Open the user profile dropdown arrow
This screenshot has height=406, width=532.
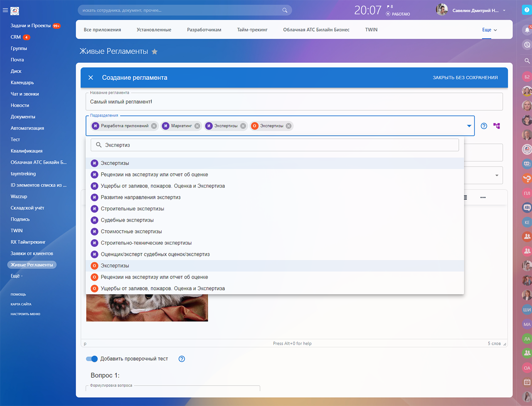pos(504,10)
